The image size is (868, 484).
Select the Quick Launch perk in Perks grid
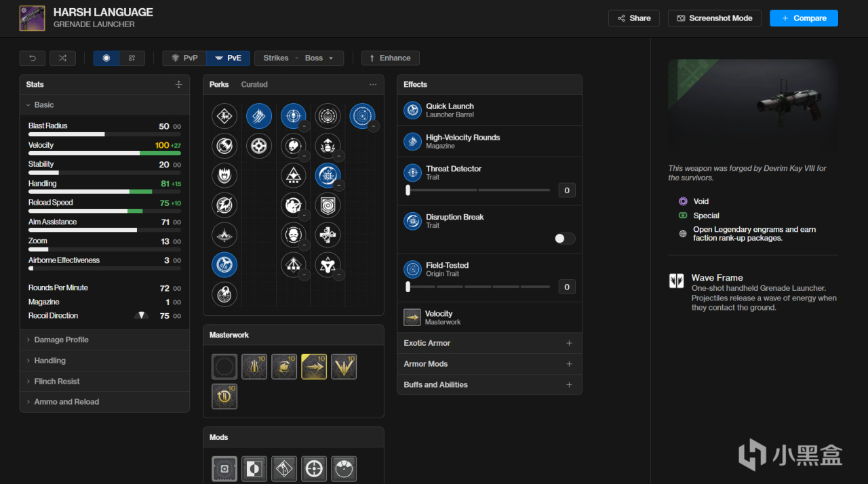[224, 265]
